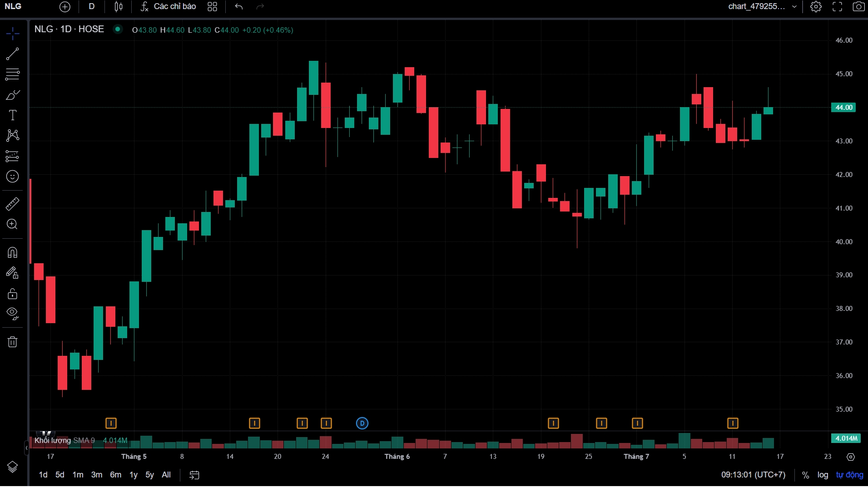Screen dimensions: 868x487
Task: Open the Các chỉ báo indicators menu
Action: [x=169, y=7]
